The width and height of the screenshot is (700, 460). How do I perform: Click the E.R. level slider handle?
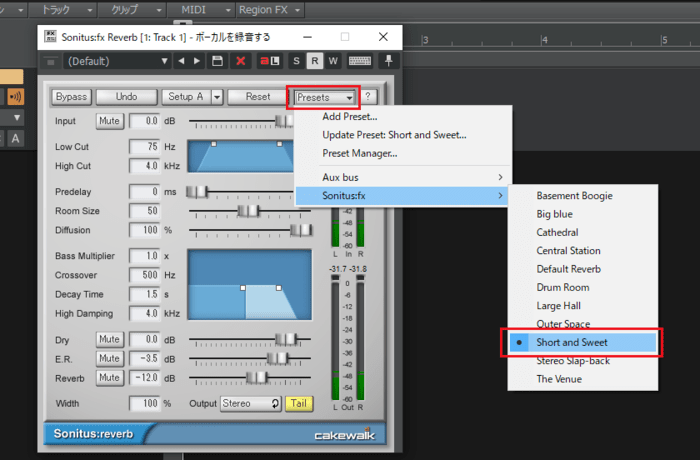277,359
